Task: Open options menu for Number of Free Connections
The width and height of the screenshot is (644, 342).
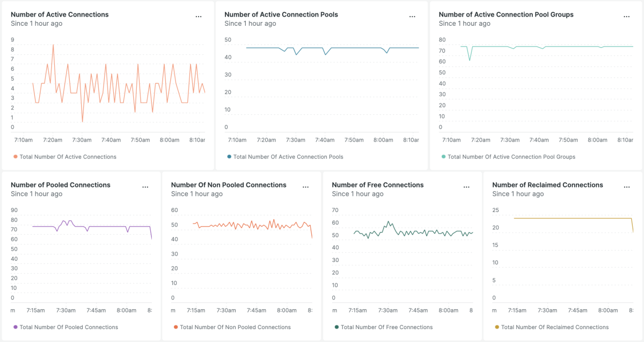Action: tap(466, 187)
